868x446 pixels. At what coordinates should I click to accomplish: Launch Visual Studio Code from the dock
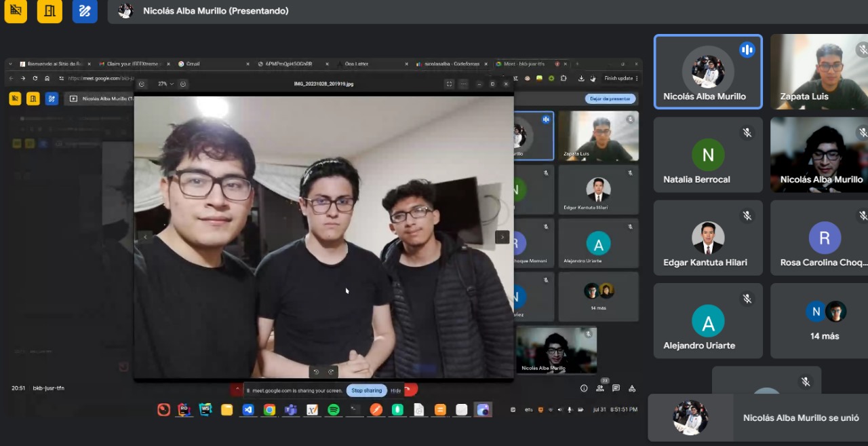point(248,409)
